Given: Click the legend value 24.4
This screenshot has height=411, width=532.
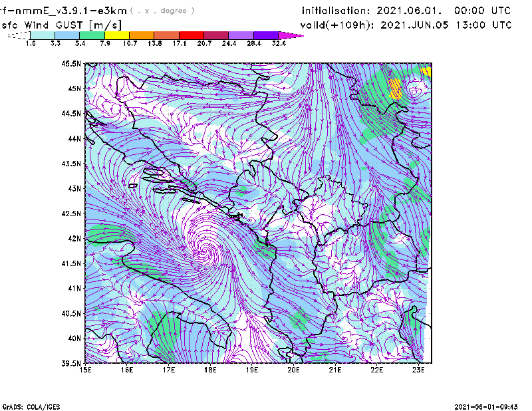Looking at the screenshot, I should [x=229, y=43].
